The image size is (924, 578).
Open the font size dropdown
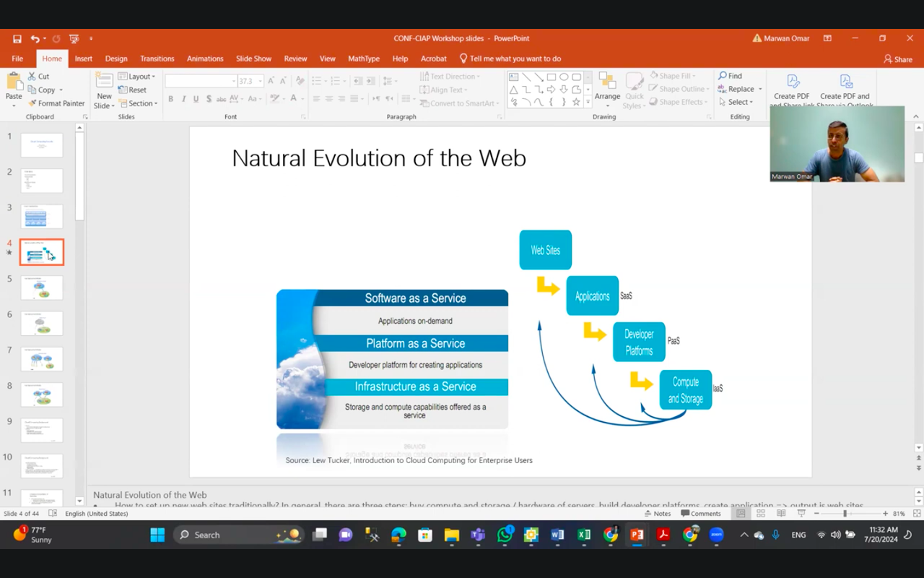click(x=261, y=81)
